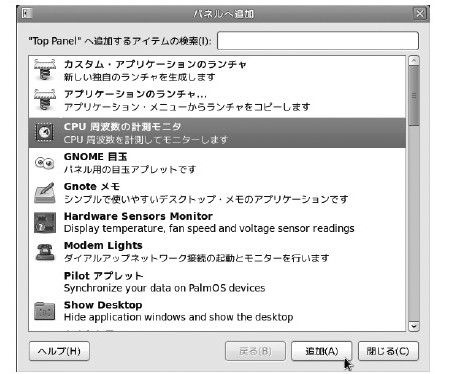Click the grayed 戻る(B) back button
The height and width of the screenshot is (374, 461).
coord(255,351)
